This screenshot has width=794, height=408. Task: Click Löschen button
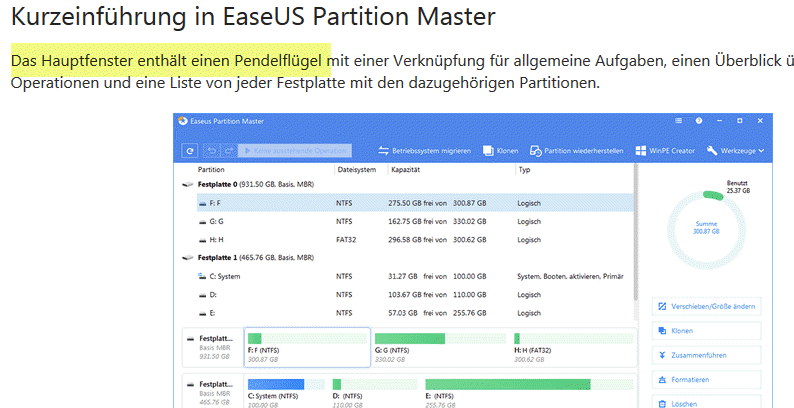707,403
